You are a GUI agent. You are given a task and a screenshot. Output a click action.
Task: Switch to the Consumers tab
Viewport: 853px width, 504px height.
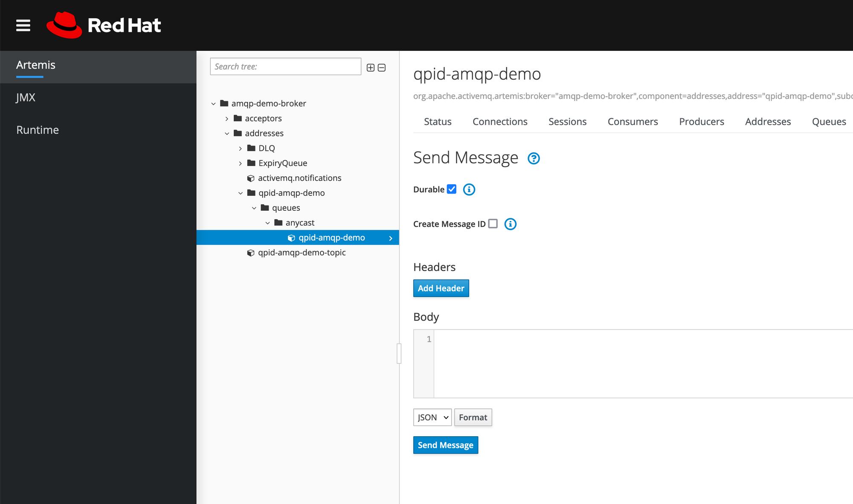[x=632, y=121]
